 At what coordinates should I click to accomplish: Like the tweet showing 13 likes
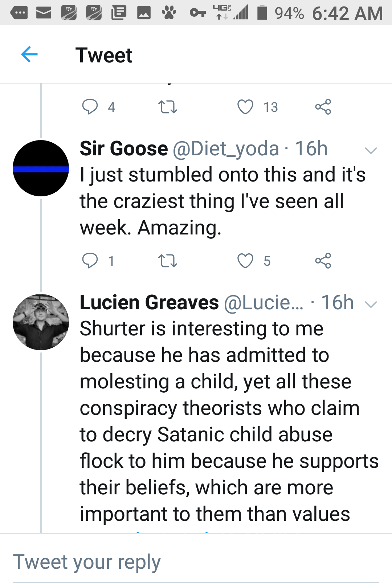click(245, 107)
